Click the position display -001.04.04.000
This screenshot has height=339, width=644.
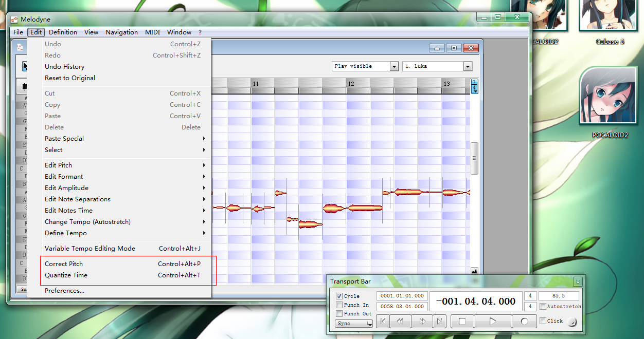pyautogui.click(x=476, y=302)
